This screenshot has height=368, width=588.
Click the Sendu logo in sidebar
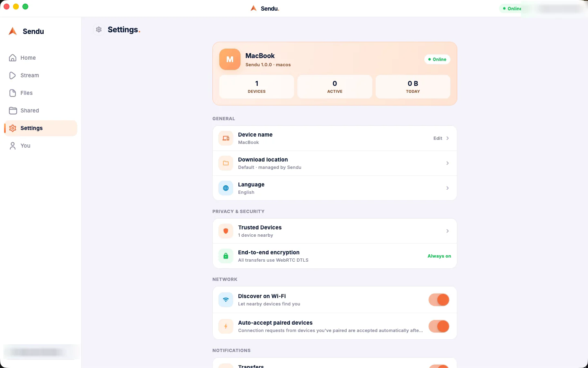(13, 31)
